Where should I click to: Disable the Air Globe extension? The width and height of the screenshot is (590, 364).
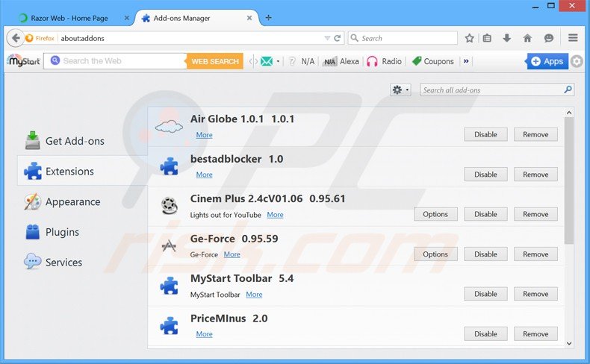click(485, 134)
